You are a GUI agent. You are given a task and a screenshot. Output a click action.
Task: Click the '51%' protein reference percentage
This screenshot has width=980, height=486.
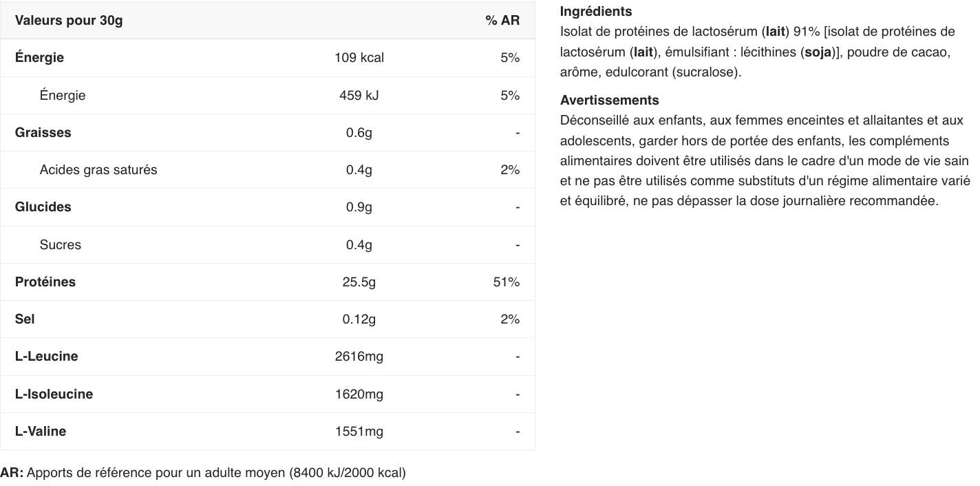(x=506, y=282)
